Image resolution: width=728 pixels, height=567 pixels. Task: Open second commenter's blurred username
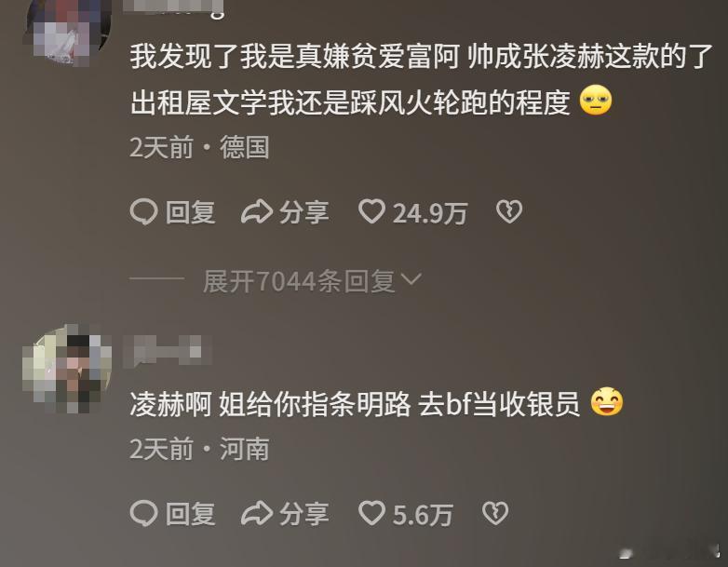click(x=169, y=350)
